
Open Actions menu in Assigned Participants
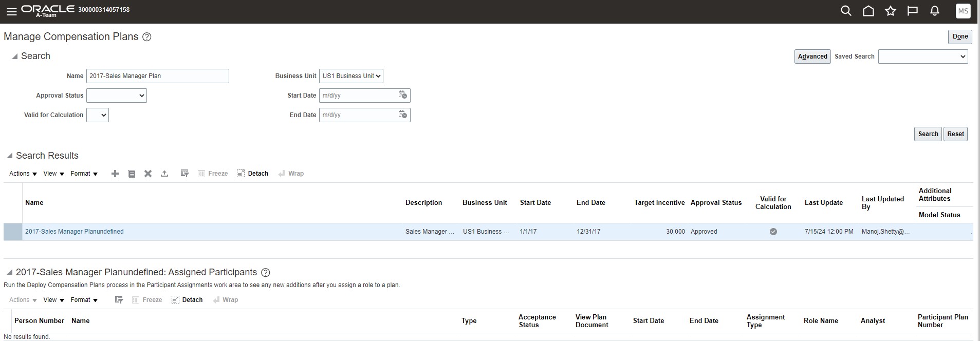coord(23,300)
